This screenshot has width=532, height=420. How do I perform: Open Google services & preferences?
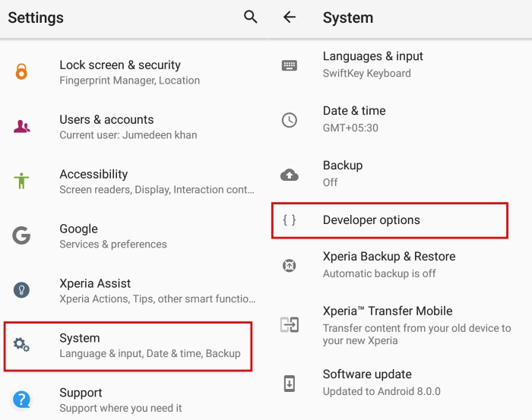point(133,235)
